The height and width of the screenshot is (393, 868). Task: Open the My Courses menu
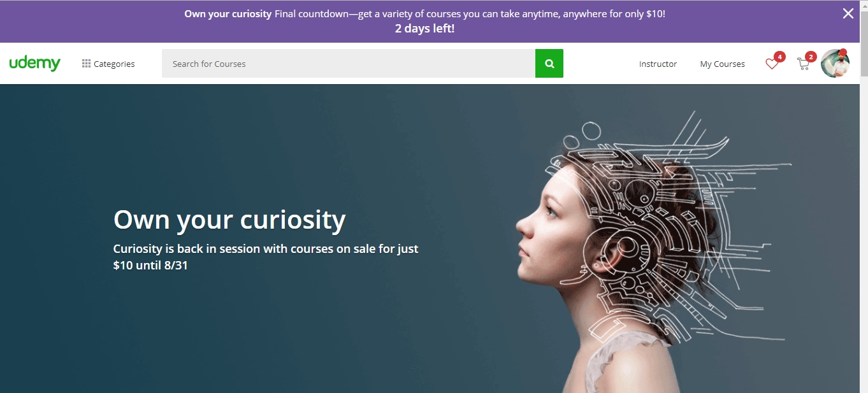tap(722, 64)
